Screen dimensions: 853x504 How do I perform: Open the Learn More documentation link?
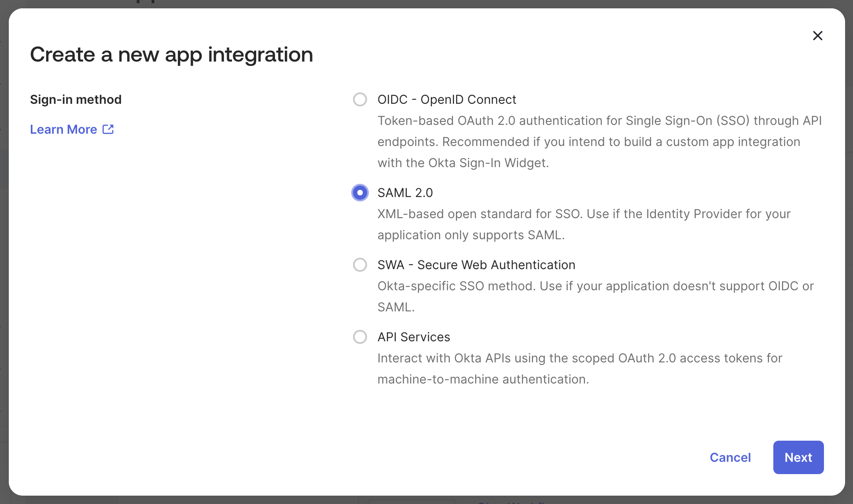tap(63, 129)
